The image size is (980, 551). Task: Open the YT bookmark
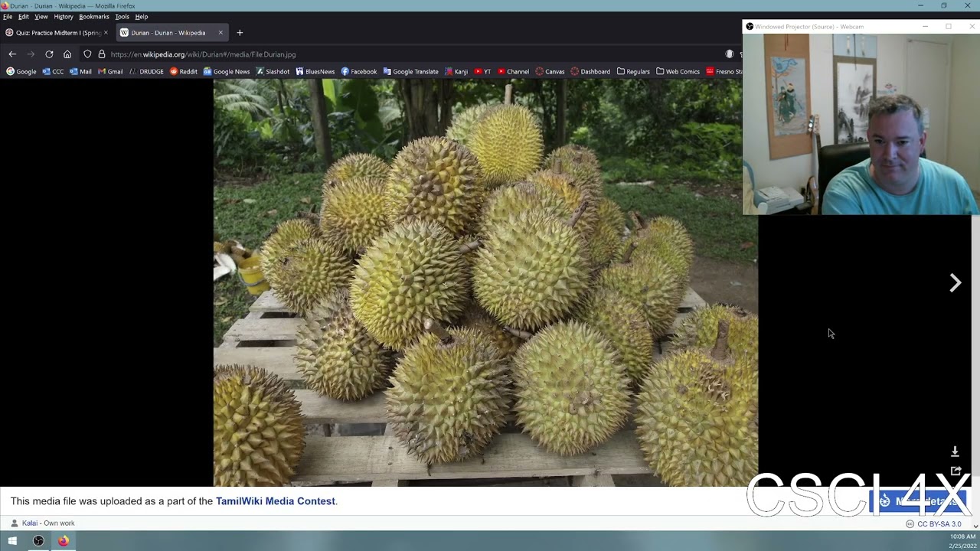click(x=483, y=72)
